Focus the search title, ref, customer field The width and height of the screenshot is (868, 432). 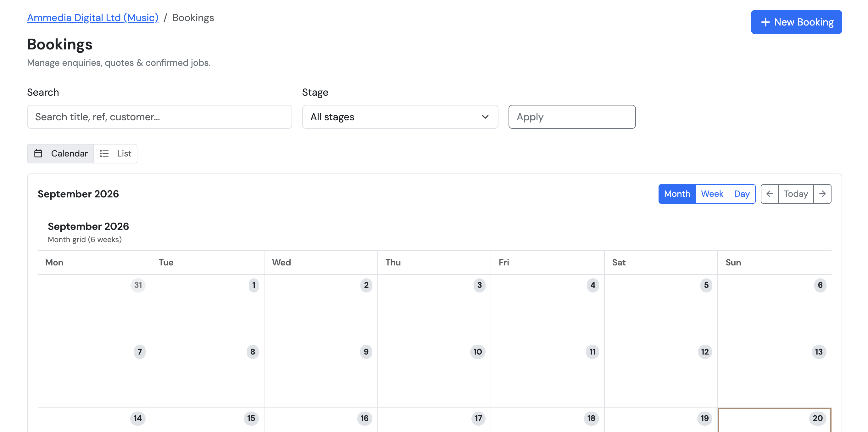coord(159,117)
